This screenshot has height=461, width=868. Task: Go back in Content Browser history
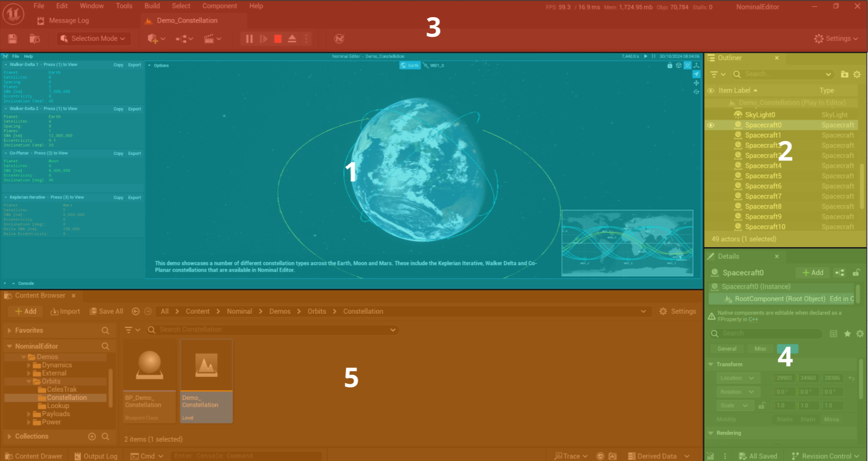[x=136, y=311]
